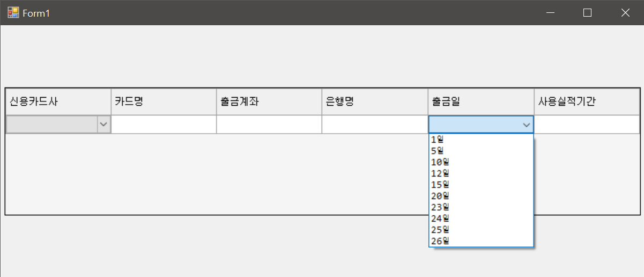
Task: Focus the 사용실적기간 cell in first row
Action: point(587,125)
